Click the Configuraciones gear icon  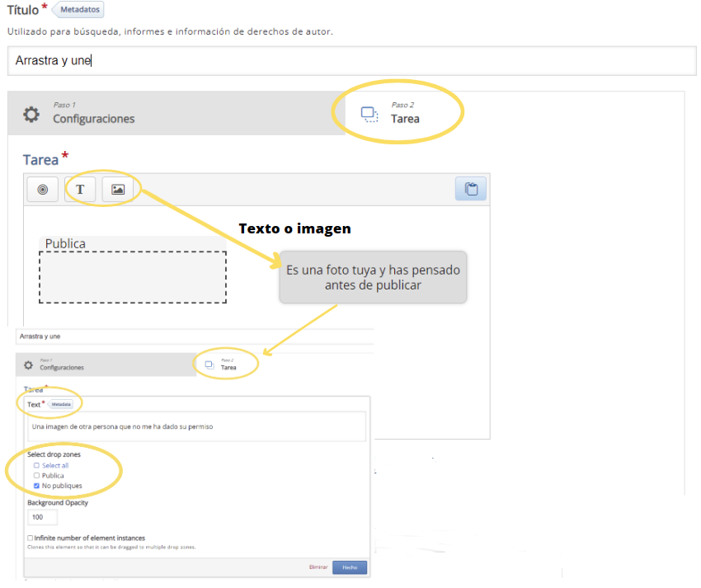[31, 115]
